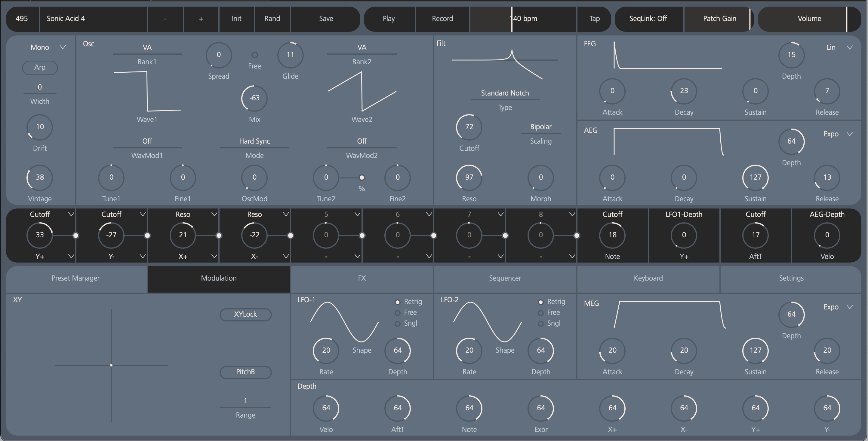
Task: Toggle the oscillator Free phase button
Action: (255, 55)
